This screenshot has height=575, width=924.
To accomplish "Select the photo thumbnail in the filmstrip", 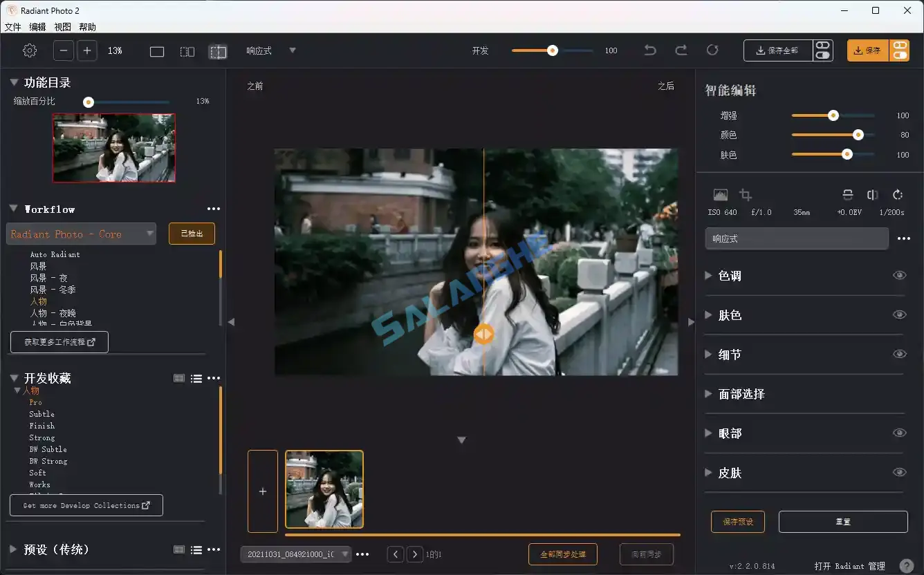I will click(324, 489).
